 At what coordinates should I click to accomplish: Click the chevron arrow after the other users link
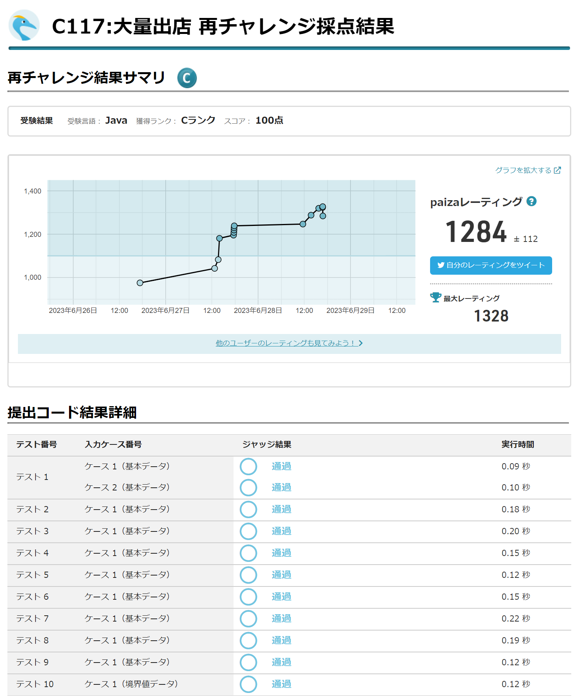(361, 343)
